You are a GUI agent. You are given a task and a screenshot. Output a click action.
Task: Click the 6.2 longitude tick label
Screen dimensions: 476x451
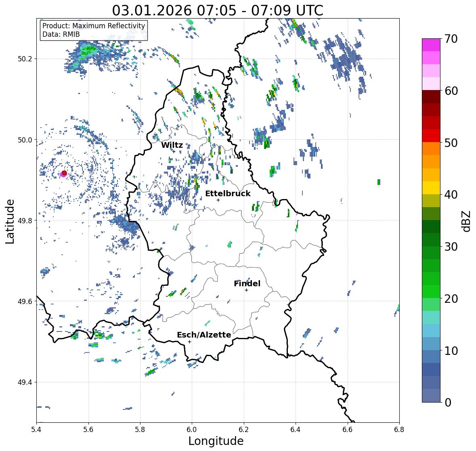coord(244,430)
